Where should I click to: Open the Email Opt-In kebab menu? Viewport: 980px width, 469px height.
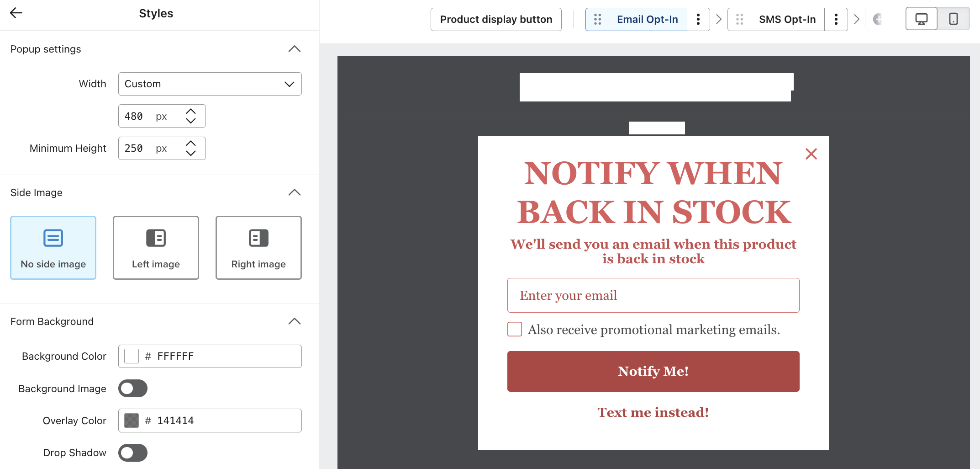tap(698, 19)
